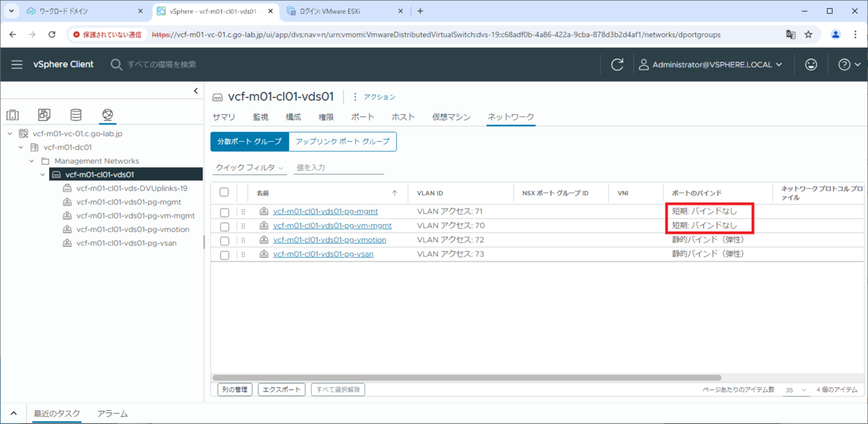
Task: Select the 分散ポート グループ toggle button
Action: click(250, 142)
